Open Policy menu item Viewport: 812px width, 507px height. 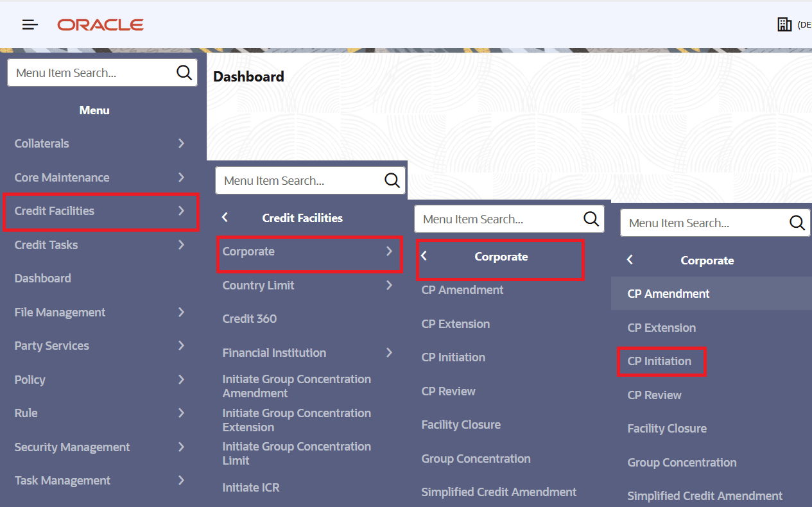(x=30, y=379)
